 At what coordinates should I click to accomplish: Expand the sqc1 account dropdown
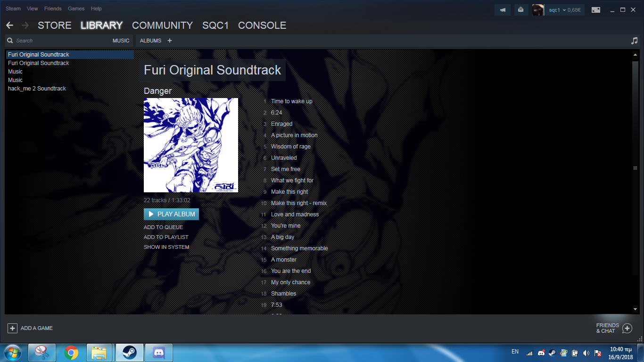(564, 10)
